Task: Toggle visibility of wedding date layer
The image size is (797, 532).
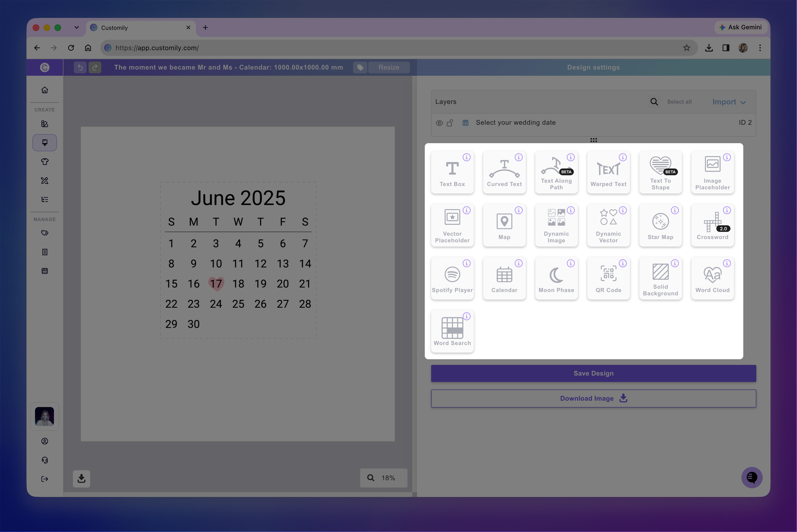Action: 439,123
